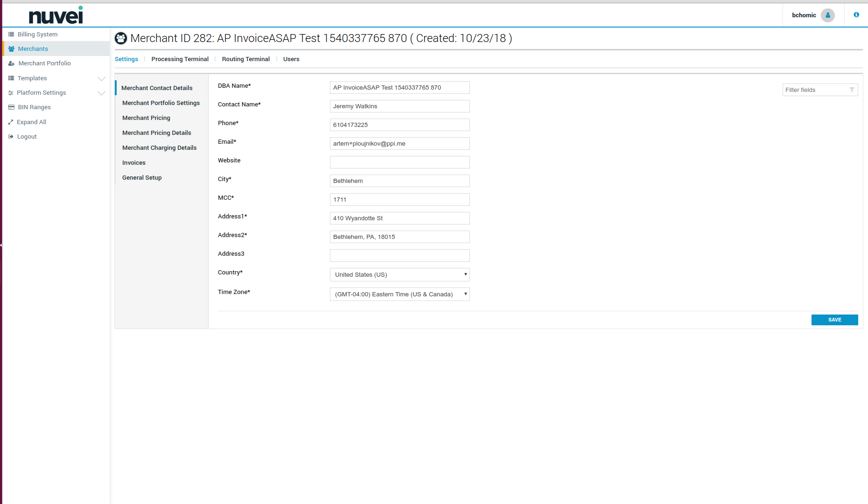868x504 pixels.
Task: Click the info icon in top bar
Action: [856, 15]
